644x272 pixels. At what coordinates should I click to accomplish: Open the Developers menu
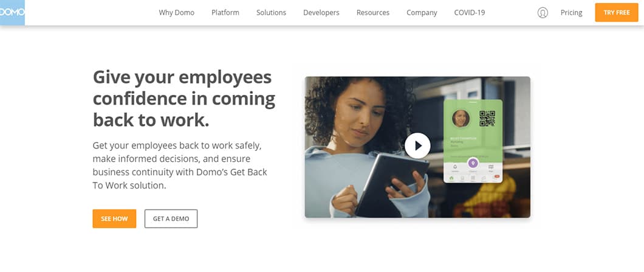coord(321,13)
